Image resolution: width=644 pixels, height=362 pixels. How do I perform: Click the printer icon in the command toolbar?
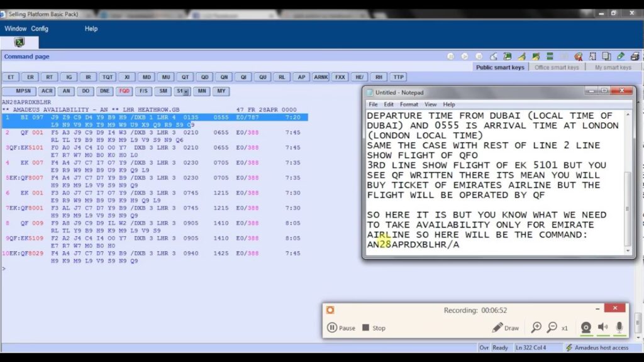click(x=635, y=57)
